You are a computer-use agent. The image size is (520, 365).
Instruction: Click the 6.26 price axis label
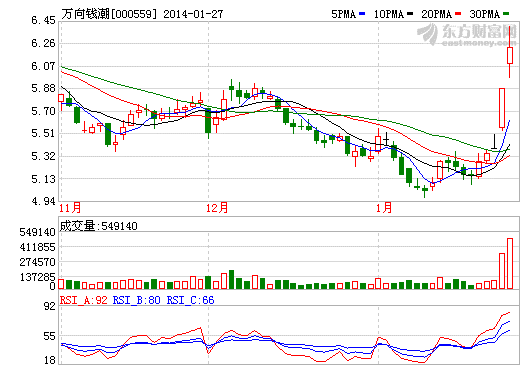(x=43, y=43)
